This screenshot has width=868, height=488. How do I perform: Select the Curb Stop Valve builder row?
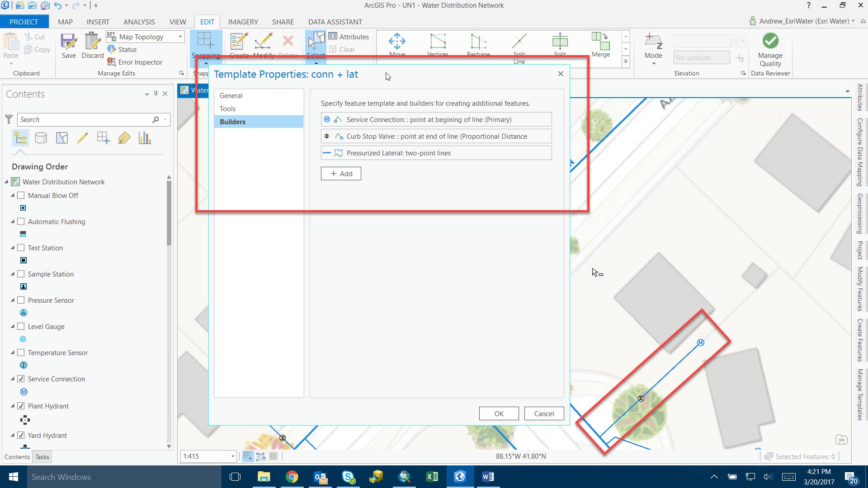[436, 136]
